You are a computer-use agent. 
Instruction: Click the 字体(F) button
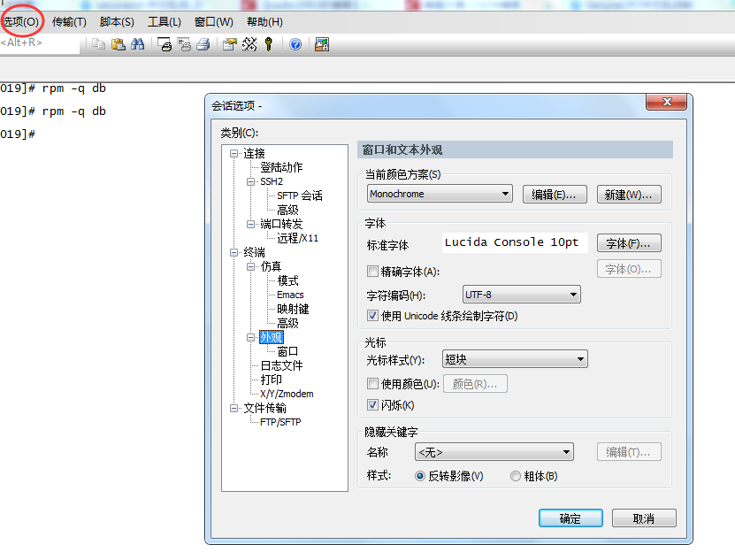[628, 242]
